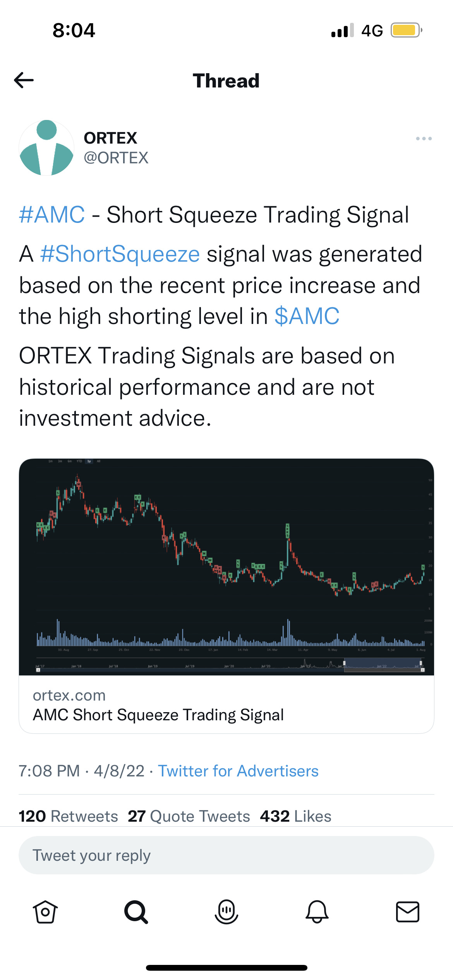Screen dimensions: 453x980
Task: View the 120 Retweets list
Action: pos(69,816)
